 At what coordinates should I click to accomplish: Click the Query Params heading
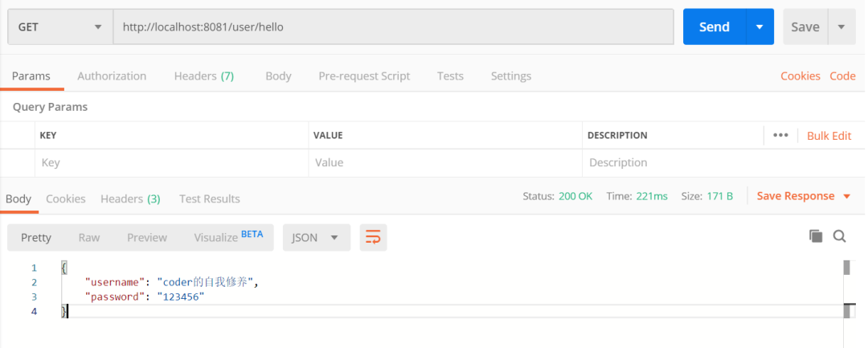50,107
